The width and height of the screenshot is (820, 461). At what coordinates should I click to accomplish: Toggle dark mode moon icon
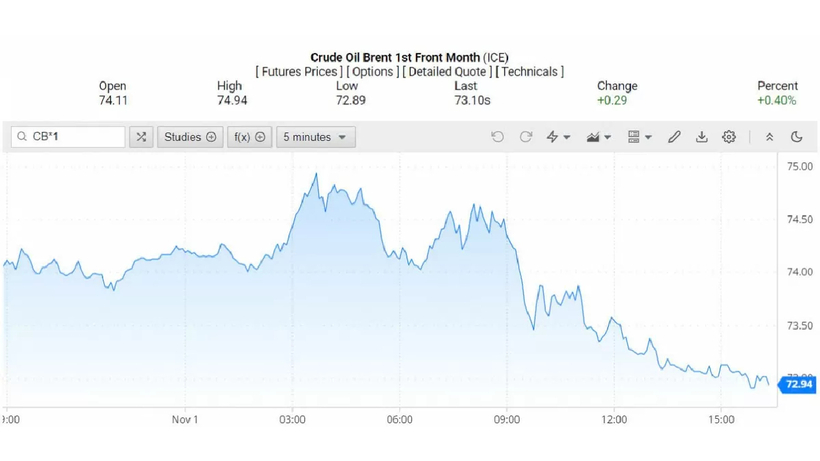pos(797,137)
